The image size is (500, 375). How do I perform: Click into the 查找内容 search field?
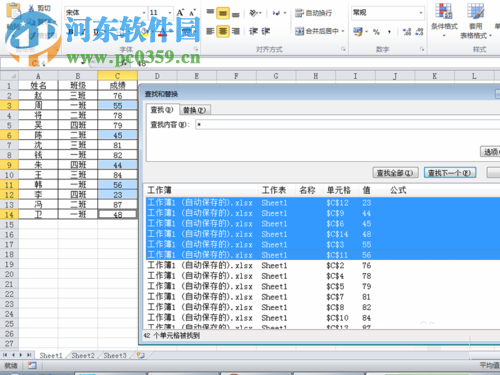pyautogui.click(x=347, y=125)
